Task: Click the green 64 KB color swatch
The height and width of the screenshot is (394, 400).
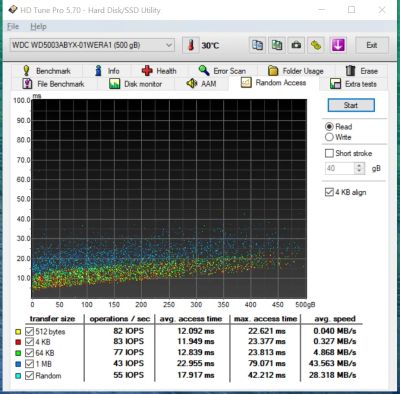Action: coord(18,353)
